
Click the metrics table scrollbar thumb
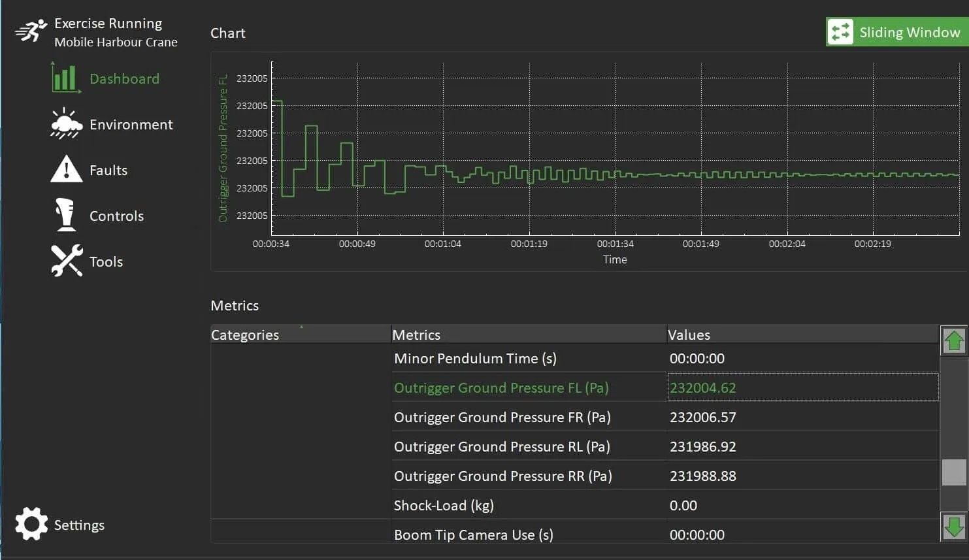click(953, 472)
